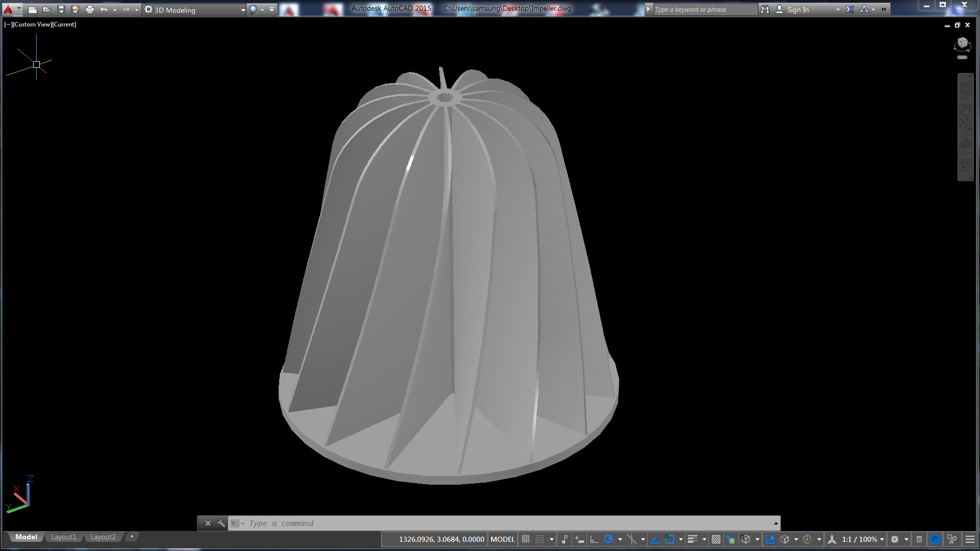Click the Undo arrow icon
The image size is (980, 551).
point(104,9)
